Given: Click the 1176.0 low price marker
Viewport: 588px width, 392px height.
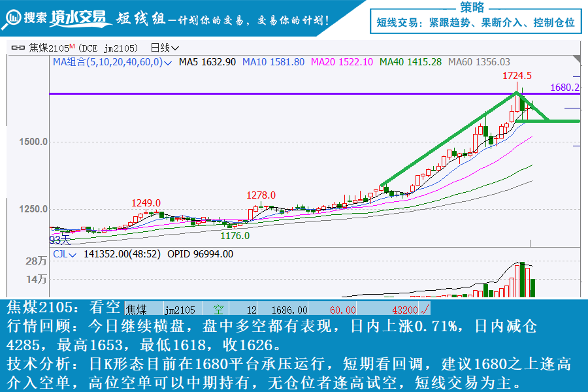Looking at the screenshot, I should pos(235,235).
